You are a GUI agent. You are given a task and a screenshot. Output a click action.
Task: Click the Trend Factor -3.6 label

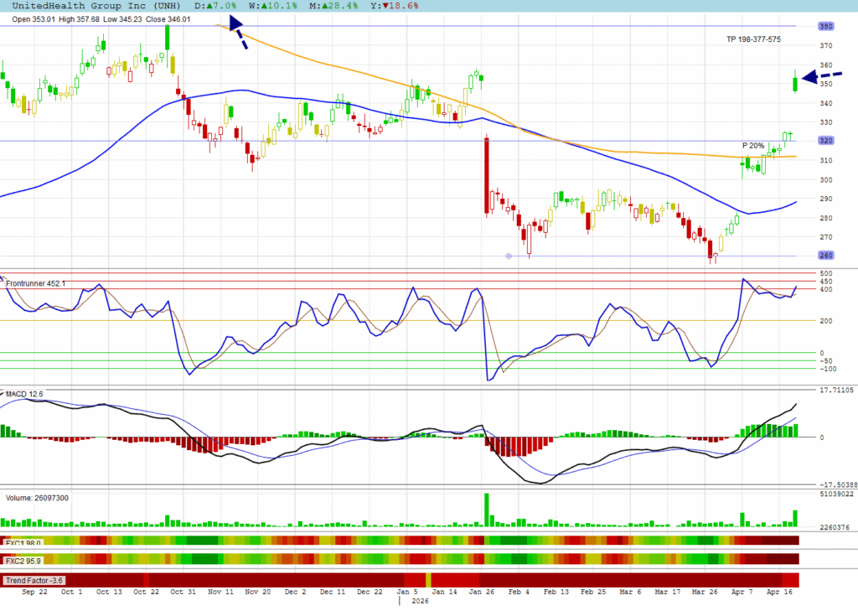point(34,580)
